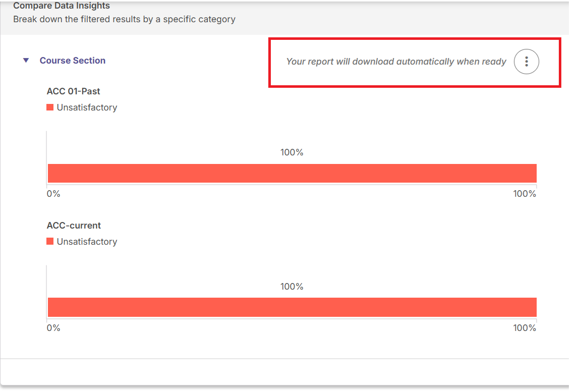Click the ACC 01-Past section title
581x392 pixels.
[73, 91]
